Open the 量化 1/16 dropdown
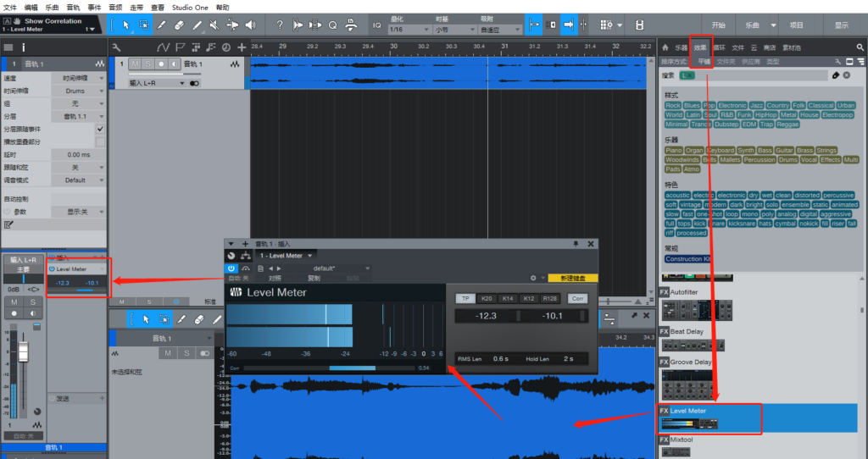This screenshot has height=459, width=868. (409, 30)
